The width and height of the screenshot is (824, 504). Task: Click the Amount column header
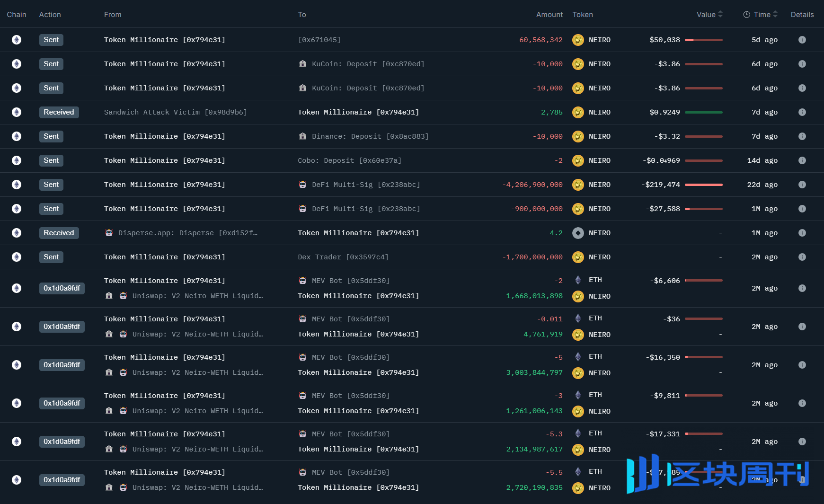click(549, 15)
